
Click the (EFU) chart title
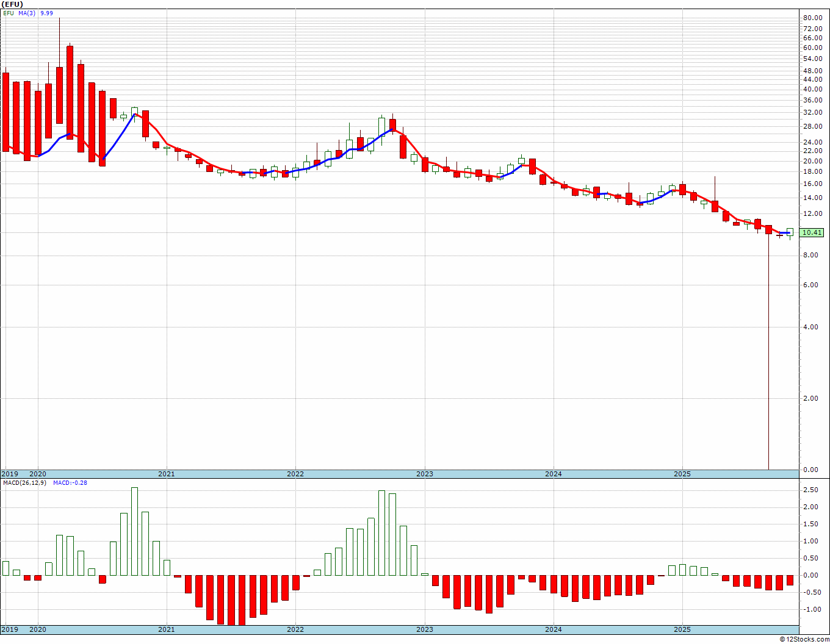[12, 4]
